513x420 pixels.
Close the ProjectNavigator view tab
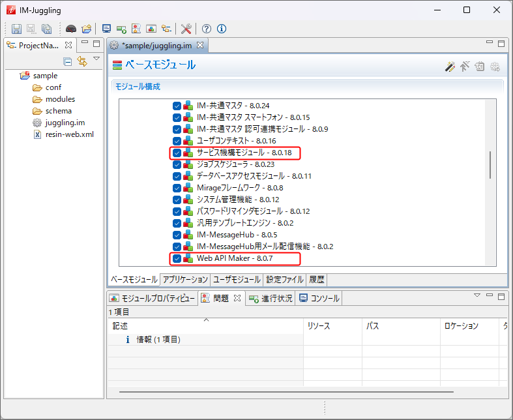coord(68,45)
